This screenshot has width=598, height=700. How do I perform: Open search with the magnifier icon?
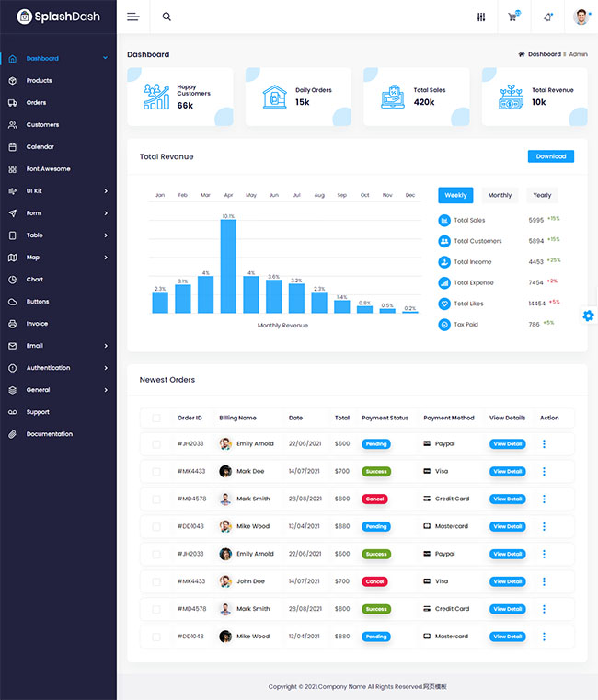coord(167,17)
